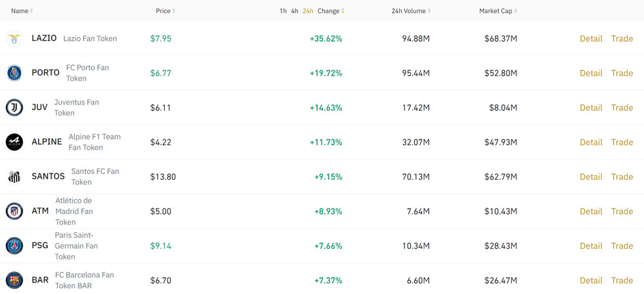The width and height of the screenshot is (644, 294).
Task: Click the Atlético de Madrid crest icon
Action: pos(14,211)
